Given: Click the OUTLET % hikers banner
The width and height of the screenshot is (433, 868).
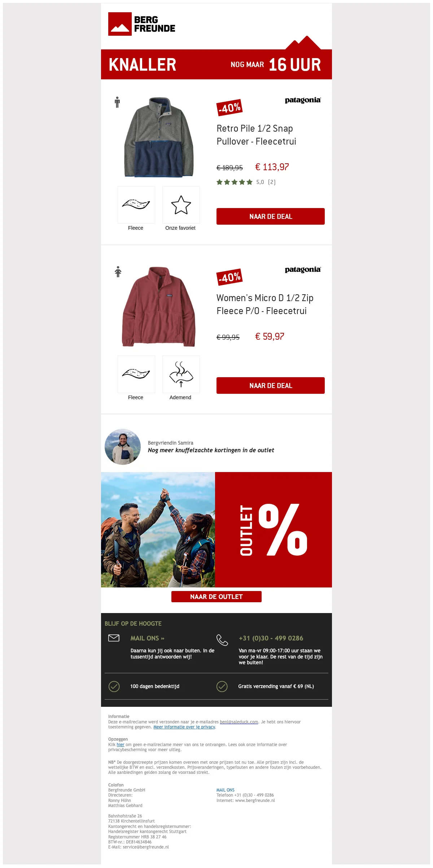Looking at the screenshot, I should pyautogui.click(x=216, y=530).
